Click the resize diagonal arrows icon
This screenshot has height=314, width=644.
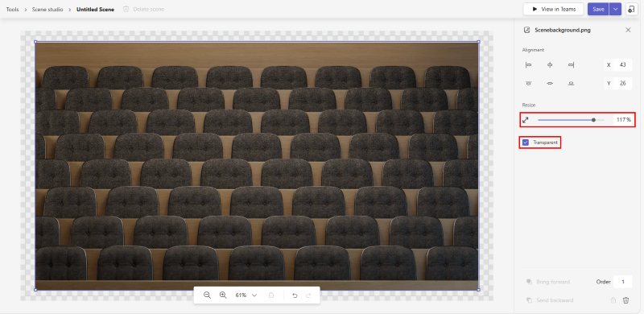tap(526, 120)
